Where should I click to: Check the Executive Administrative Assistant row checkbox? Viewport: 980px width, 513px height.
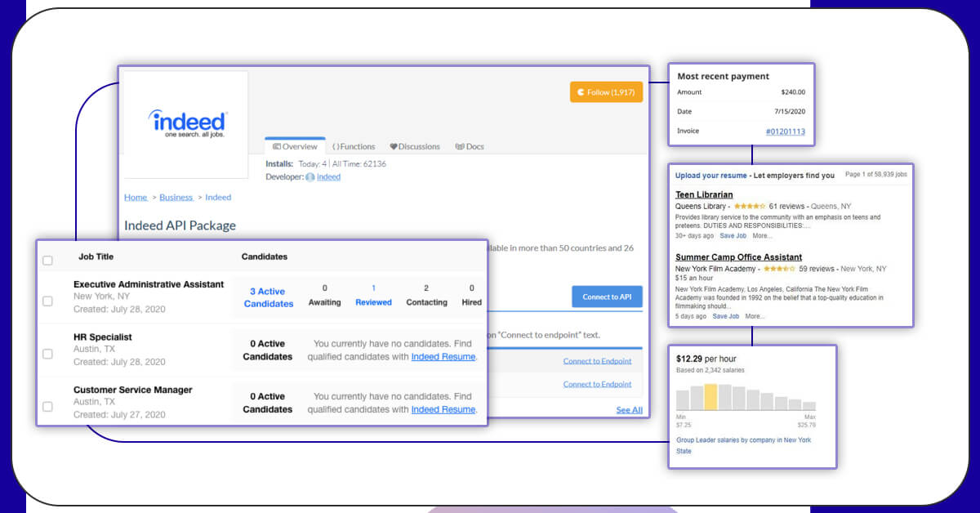pos(47,301)
